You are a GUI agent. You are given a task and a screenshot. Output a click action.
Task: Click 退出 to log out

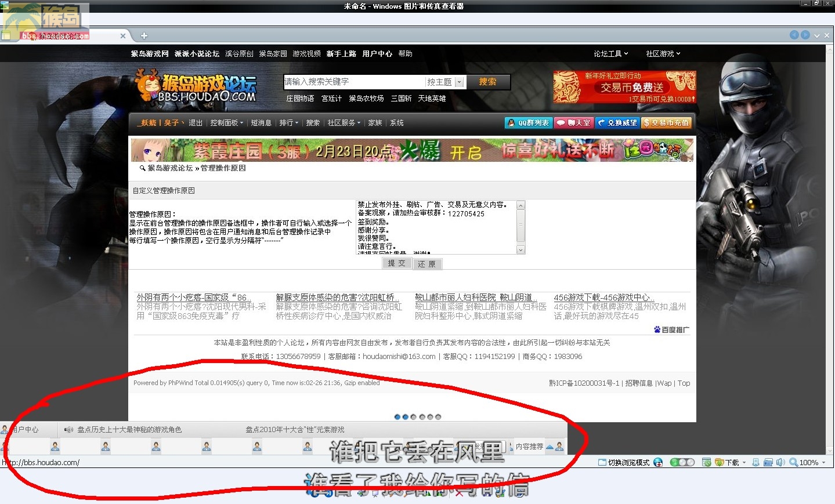[196, 123]
